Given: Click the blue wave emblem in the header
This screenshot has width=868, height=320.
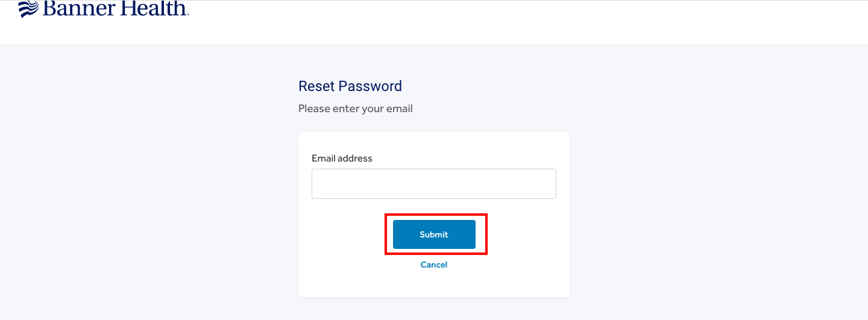Looking at the screenshot, I should pyautogui.click(x=28, y=9).
